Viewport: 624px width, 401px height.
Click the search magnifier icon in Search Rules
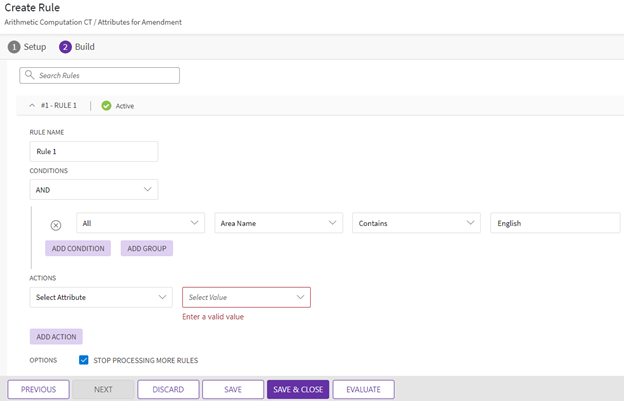(x=29, y=76)
